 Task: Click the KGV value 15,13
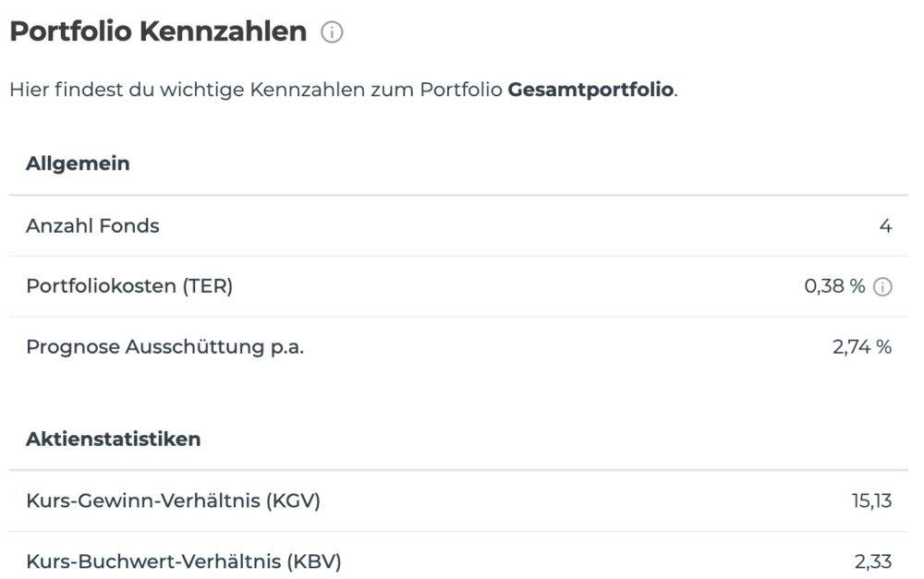point(871,501)
